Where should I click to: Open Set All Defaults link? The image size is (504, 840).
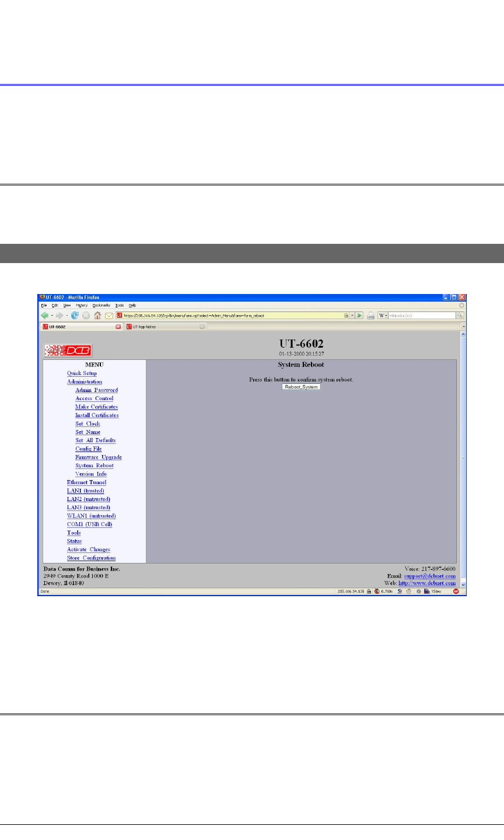[96, 440]
